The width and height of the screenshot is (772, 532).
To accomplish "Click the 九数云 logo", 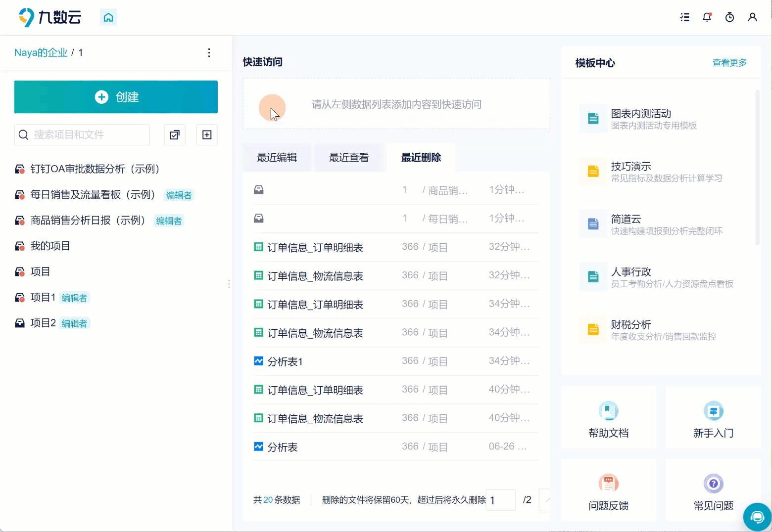I will pyautogui.click(x=50, y=17).
